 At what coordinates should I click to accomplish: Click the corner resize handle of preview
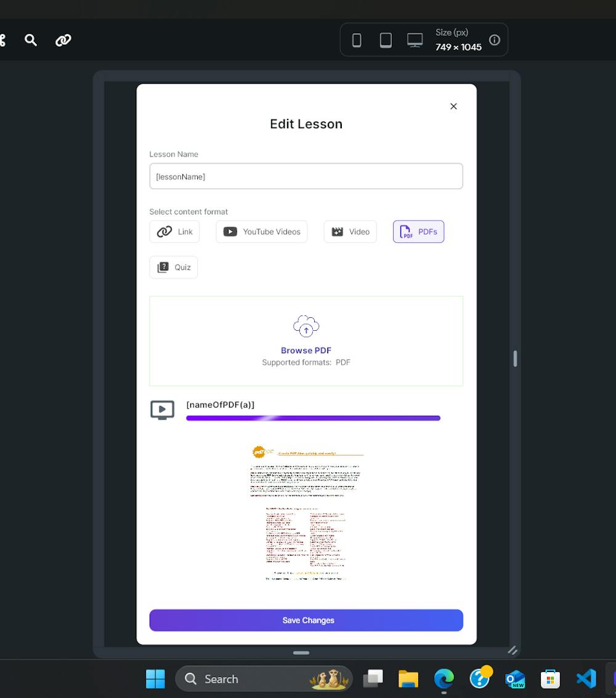click(x=513, y=651)
